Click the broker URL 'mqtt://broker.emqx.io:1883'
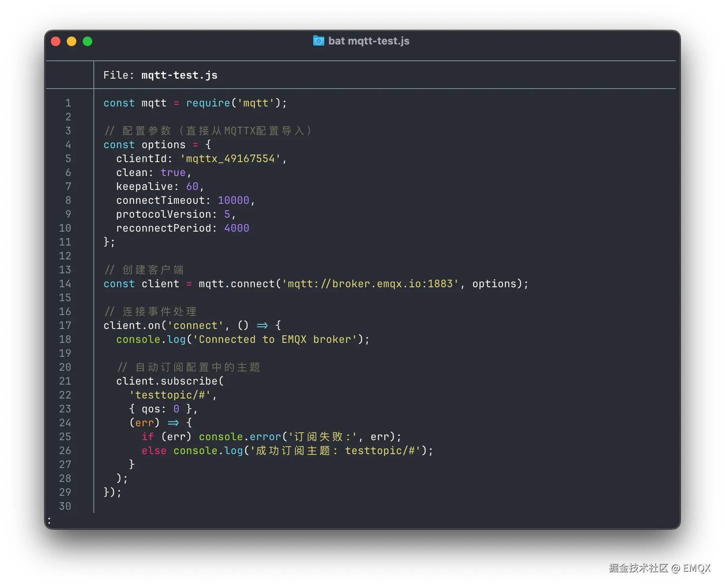The image size is (725, 588). pos(370,284)
